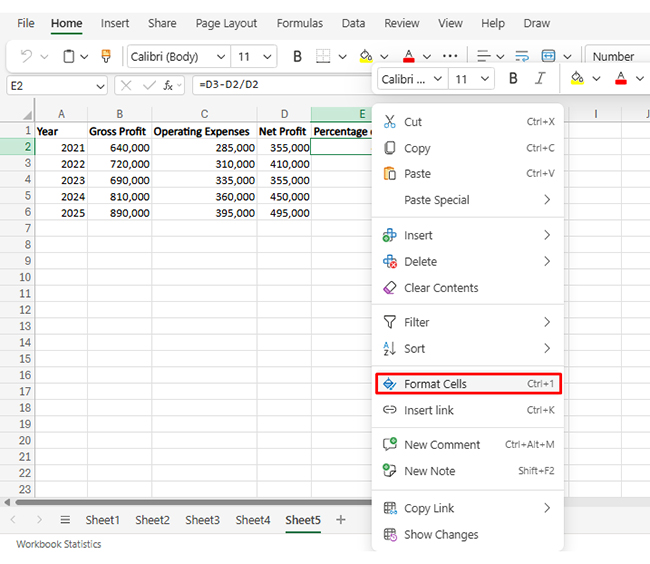Select cell with 720,000 Gross Profit
Viewport: 650px width, 564px height.
click(120, 164)
